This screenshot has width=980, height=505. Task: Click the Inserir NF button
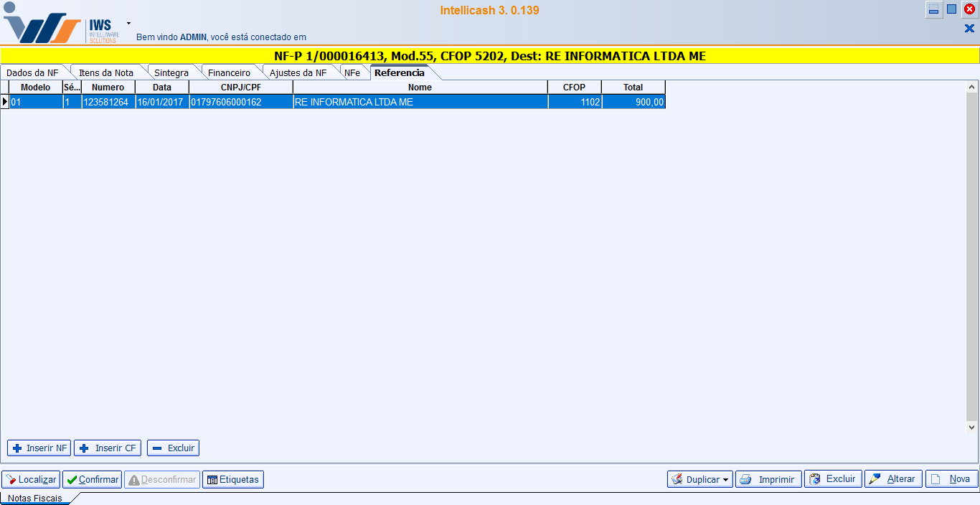tap(39, 448)
